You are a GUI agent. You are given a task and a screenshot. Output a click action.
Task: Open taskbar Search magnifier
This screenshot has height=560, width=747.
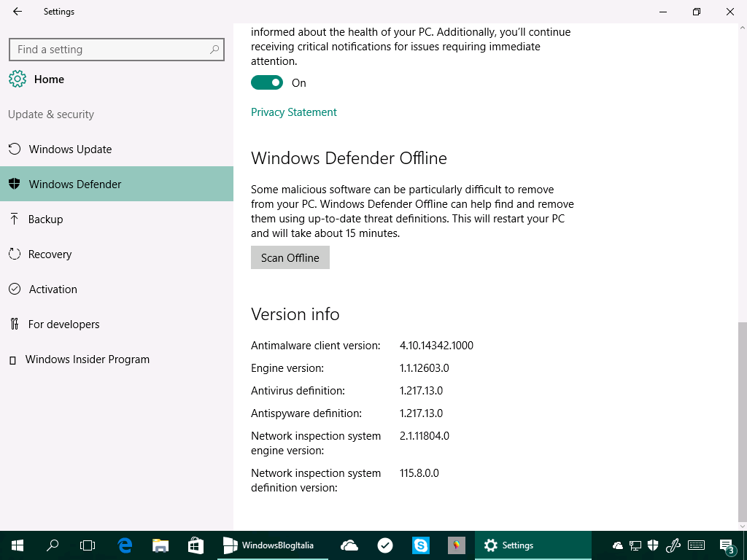[x=53, y=545]
